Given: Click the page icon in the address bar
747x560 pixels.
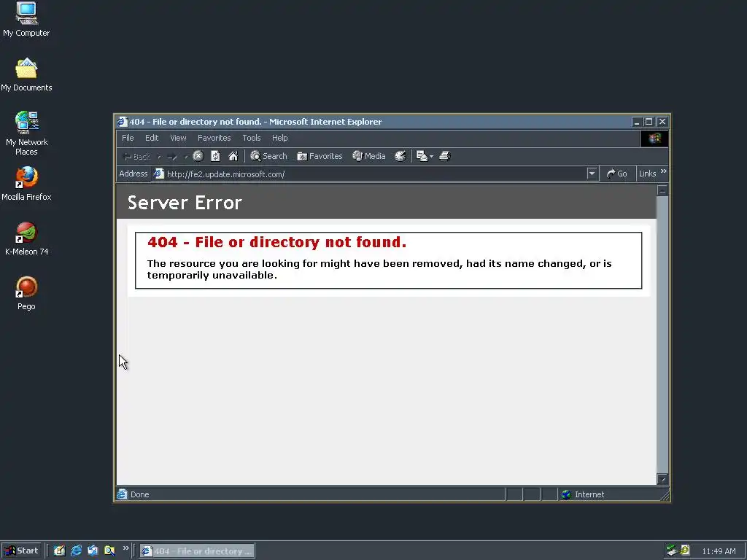Looking at the screenshot, I should (x=158, y=174).
